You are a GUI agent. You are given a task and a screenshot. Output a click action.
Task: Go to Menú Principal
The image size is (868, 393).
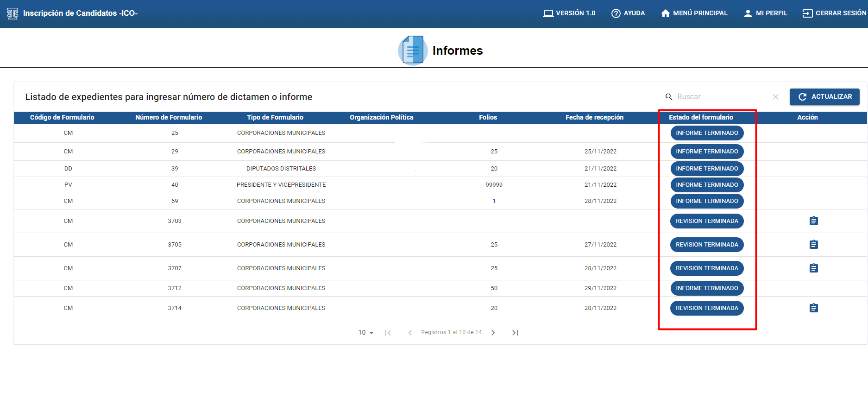(x=694, y=13)
